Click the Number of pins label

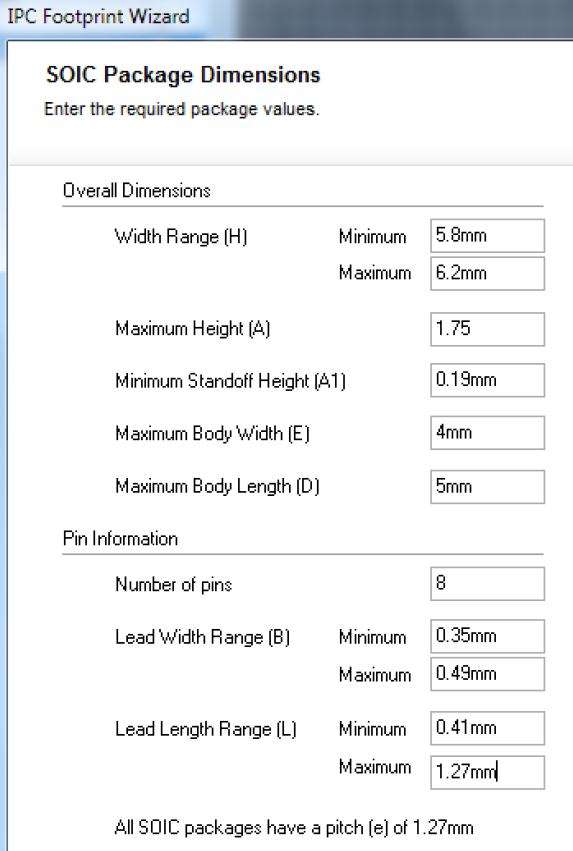coord(174,585)
